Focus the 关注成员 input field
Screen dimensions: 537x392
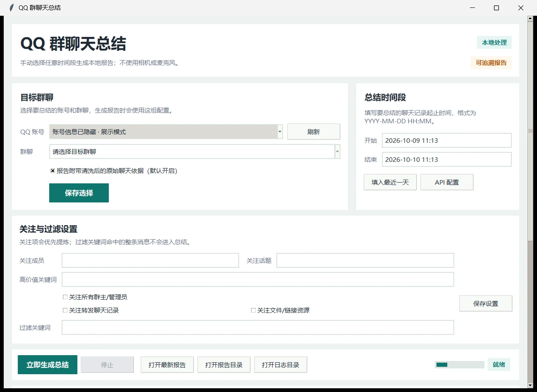coord(151,260)
